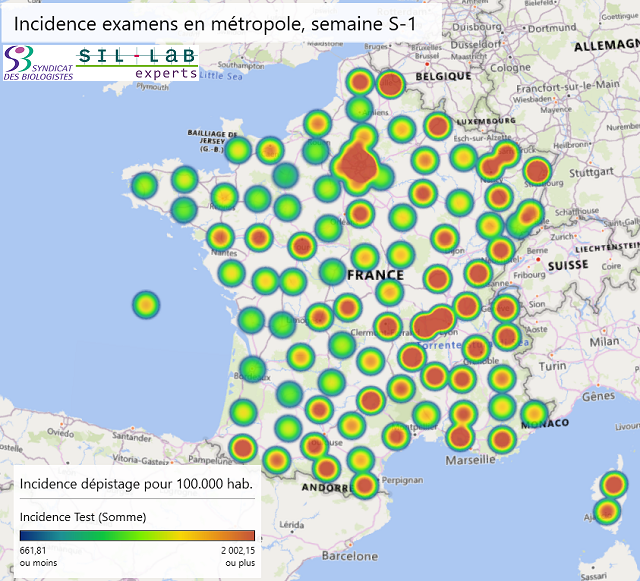This screenshot has height=581, width=640.
Task: Click the Barcelone city label
Action: point(350,554)
